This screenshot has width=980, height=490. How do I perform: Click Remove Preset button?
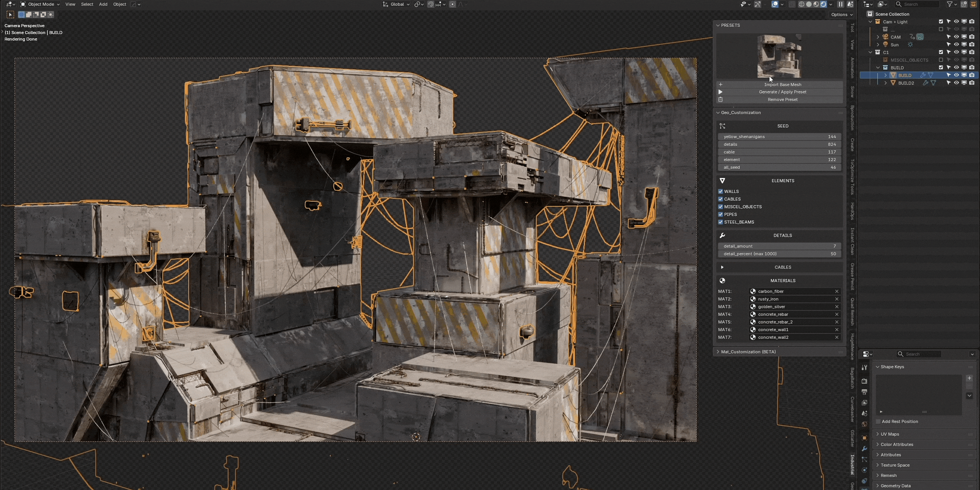(779, 100)
